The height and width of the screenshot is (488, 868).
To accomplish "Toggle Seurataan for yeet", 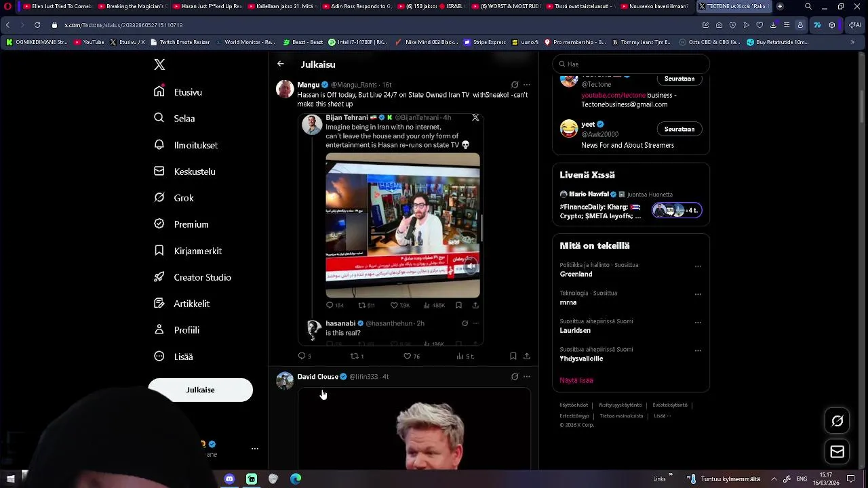I will (679, 129).
